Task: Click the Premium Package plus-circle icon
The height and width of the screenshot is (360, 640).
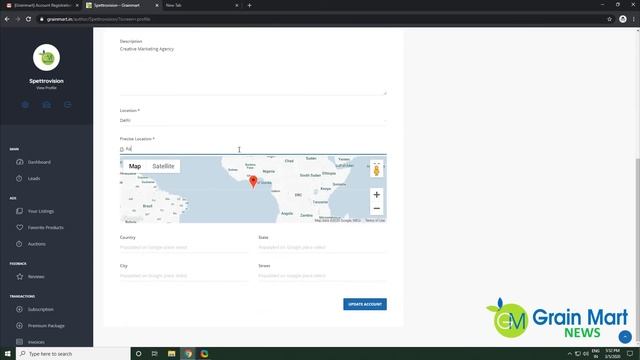Action: pyautogui.click(x=19, y=326)
